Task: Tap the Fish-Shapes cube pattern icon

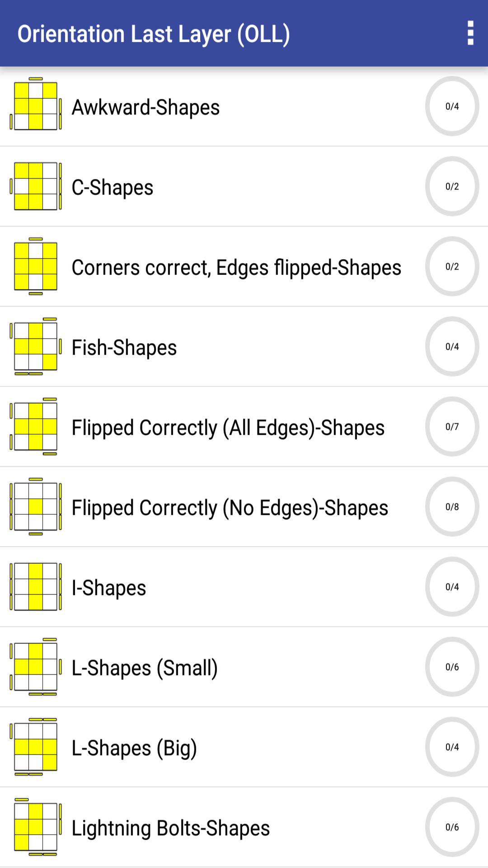Action: click(36, 346)
